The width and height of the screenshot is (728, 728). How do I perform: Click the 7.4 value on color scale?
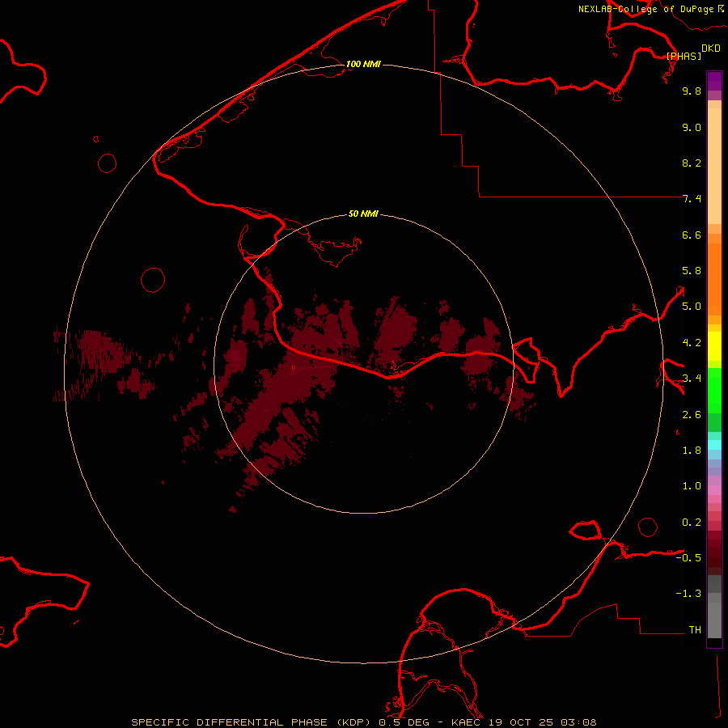pos(692,199)
